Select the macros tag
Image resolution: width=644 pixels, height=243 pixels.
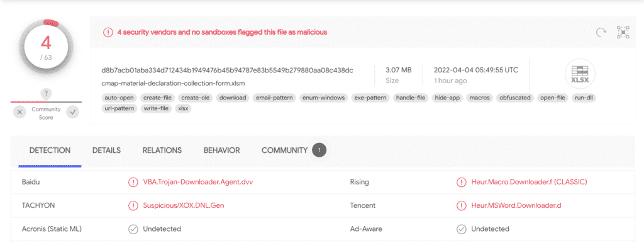479,98
